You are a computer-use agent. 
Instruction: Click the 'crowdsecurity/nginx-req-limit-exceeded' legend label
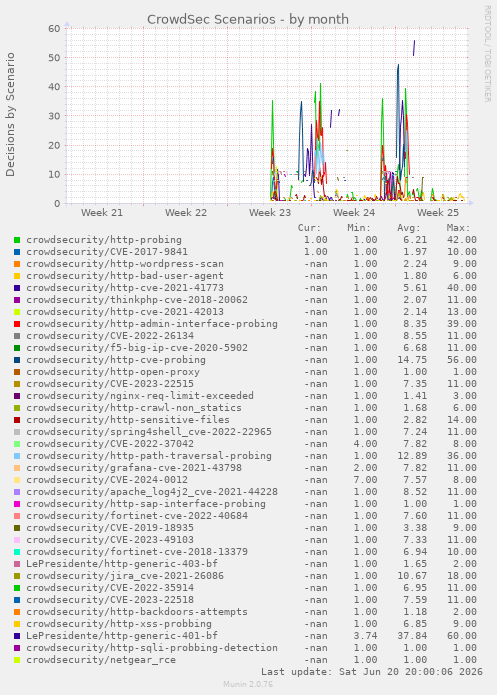[140, 396]
